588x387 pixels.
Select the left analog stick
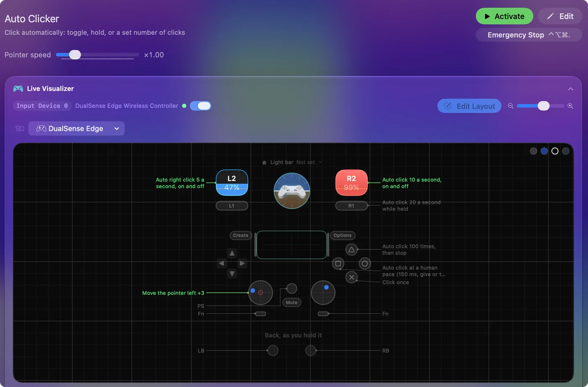point(260,293)
